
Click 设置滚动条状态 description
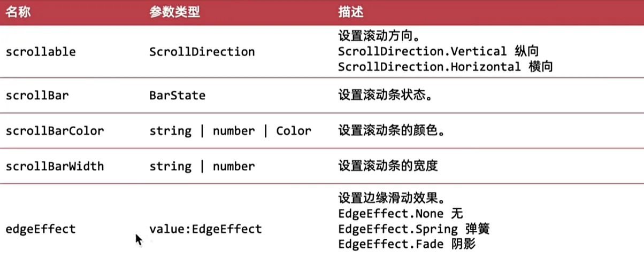coord(386,96)
